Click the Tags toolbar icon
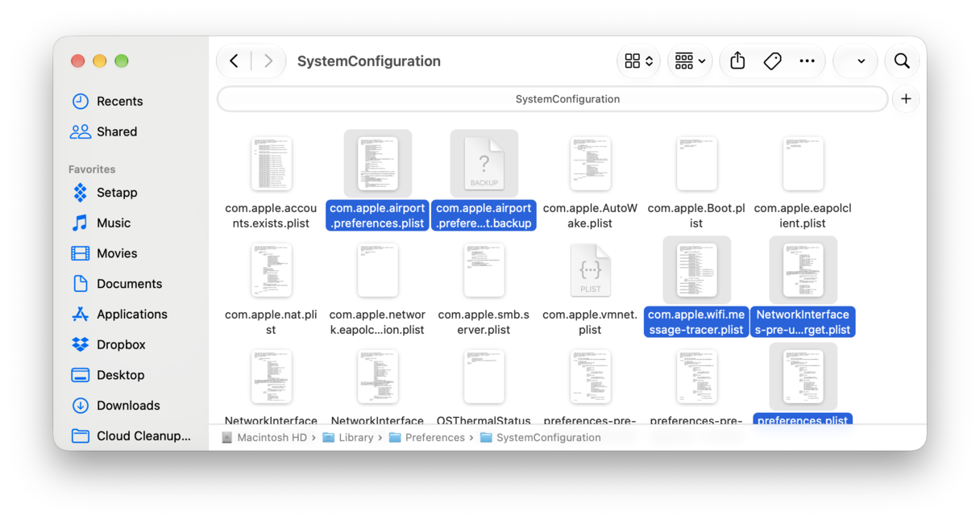980x521 pixels. click(x=772, y=61)
